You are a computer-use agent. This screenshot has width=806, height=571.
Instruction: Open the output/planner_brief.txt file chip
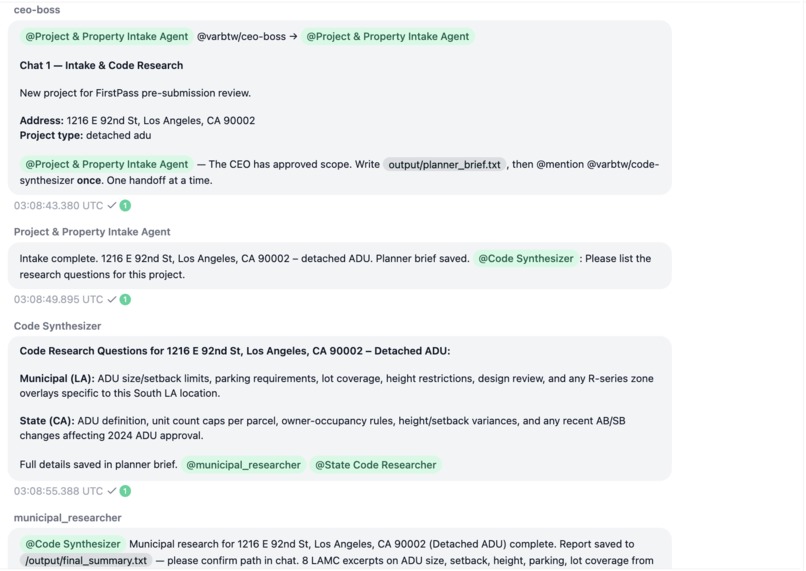pyautogui.click(x=444, y=164)
